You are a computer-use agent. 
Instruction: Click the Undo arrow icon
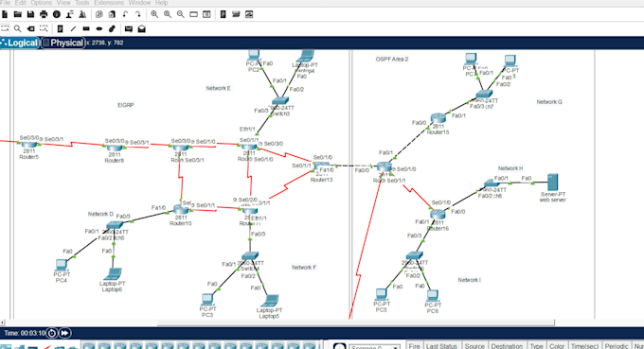coord(125,14)
